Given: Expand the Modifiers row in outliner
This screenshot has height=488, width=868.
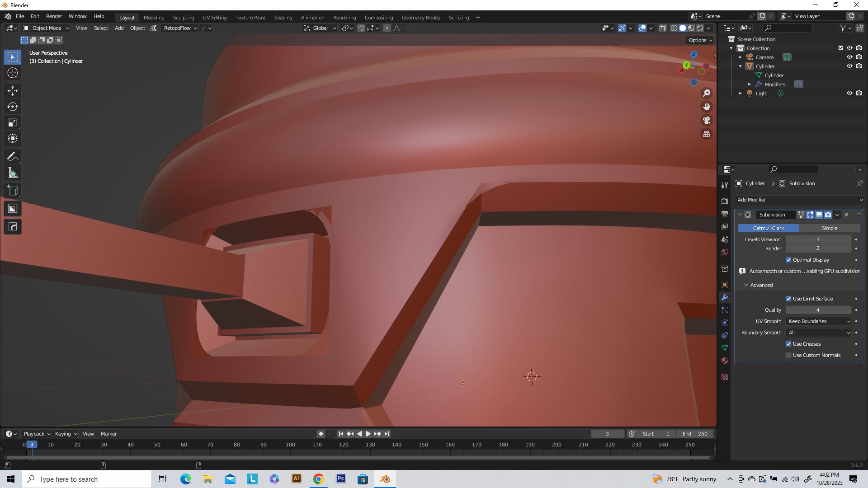Looking at the screenshot, I should pyautogui.click(x=750, y=84).
